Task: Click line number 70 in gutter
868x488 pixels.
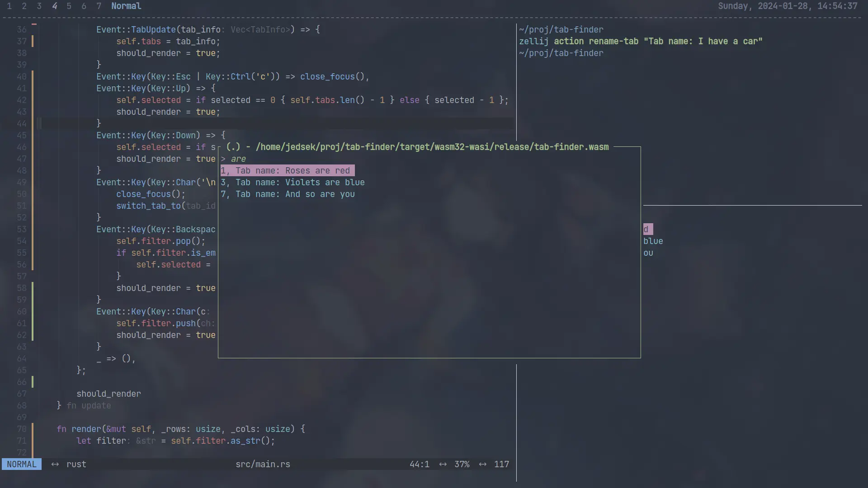Action: pos(22,429)
